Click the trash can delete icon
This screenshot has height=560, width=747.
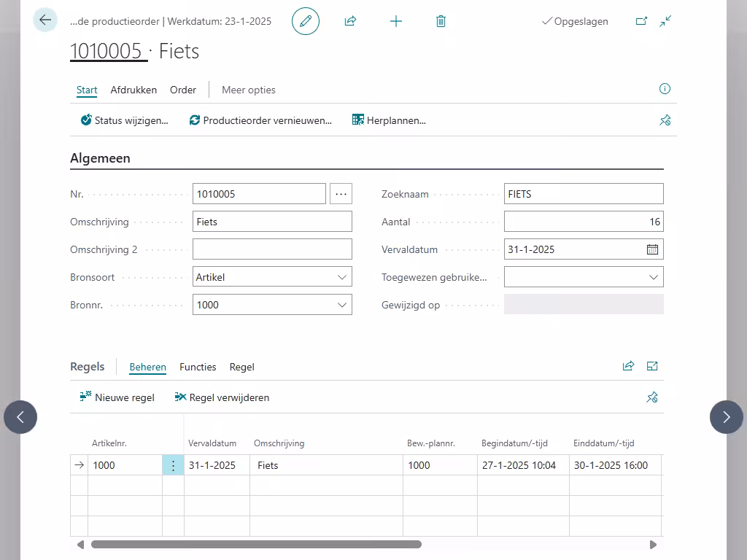pos(441,21)
